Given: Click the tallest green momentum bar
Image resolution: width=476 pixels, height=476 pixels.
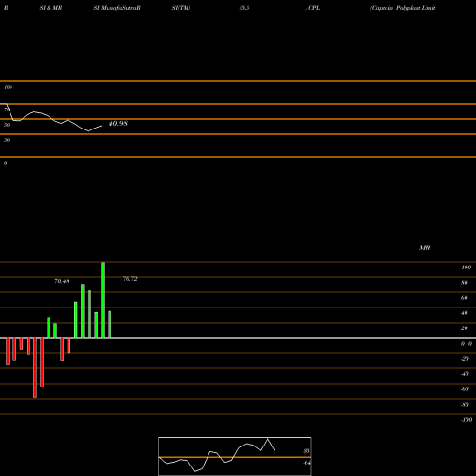Looking at the screenshot, I should [103, 300].
